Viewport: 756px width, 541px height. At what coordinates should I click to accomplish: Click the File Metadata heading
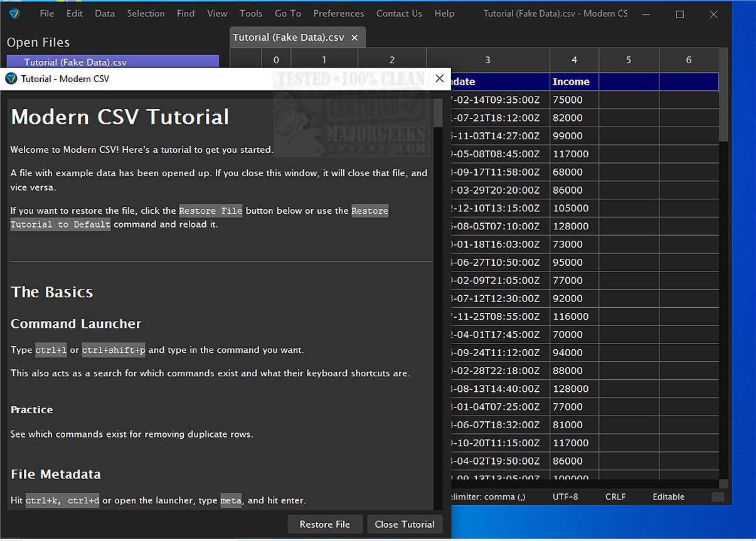point(56,475)
